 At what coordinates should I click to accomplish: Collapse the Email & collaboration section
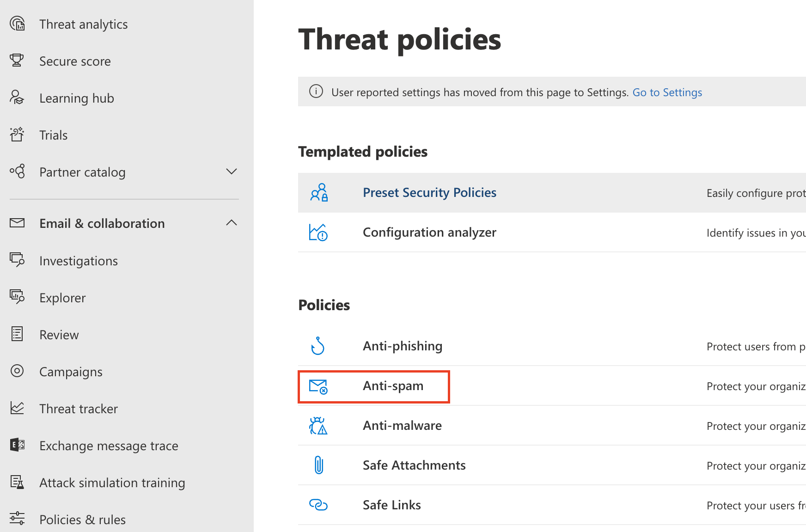point(232,223)
